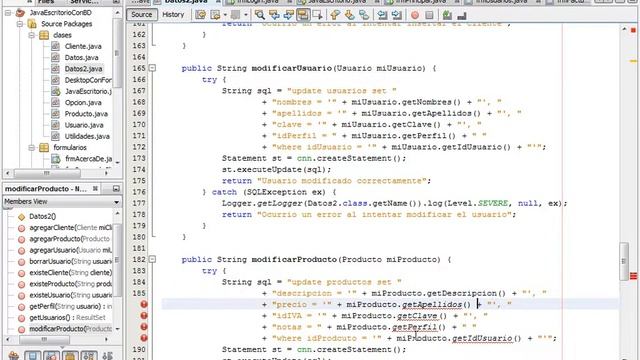Select frmAcercaDe.java in formularios

88,159
